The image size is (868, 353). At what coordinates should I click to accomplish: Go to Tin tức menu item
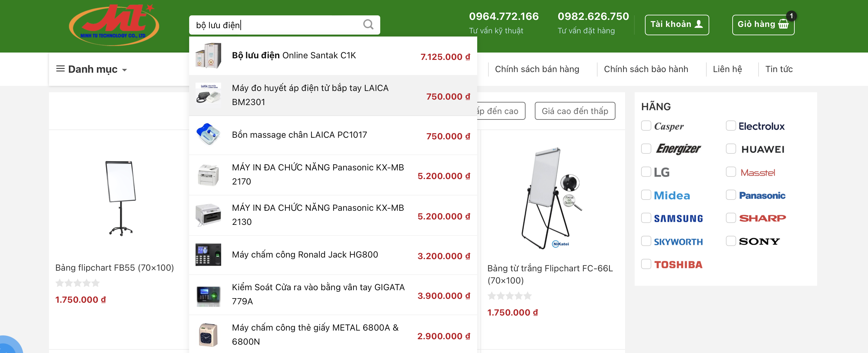(x=779, y=69)
